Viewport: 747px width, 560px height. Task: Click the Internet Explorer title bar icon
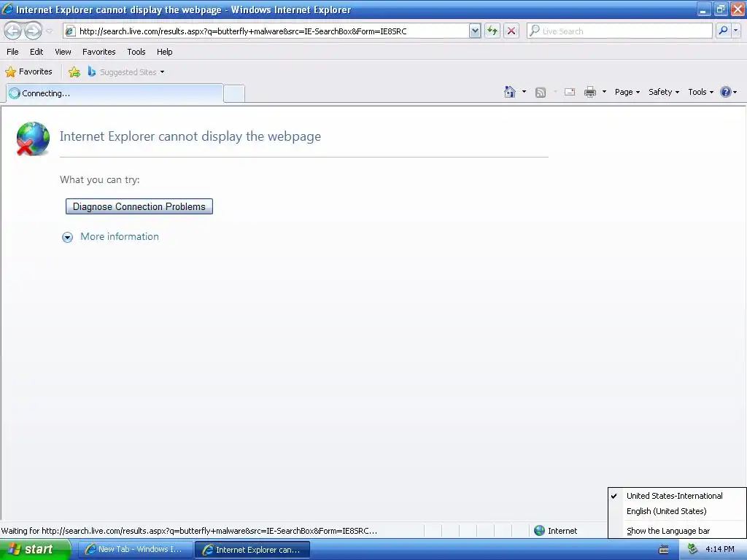pos(7,9)
